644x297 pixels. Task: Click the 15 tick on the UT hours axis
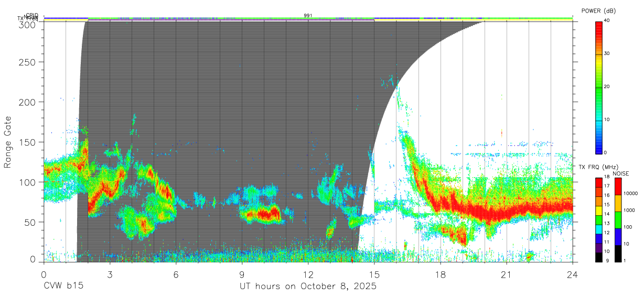[374, 274]
